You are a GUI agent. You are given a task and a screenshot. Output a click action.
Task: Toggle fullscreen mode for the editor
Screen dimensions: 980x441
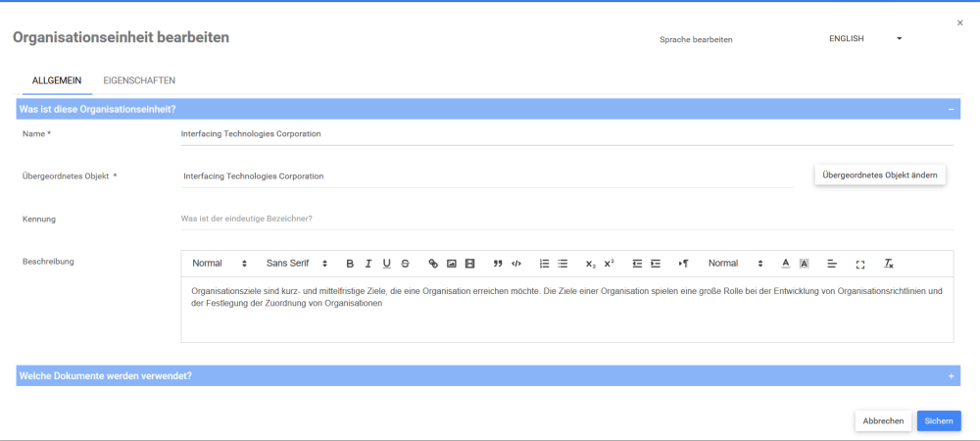coord(860,265)
